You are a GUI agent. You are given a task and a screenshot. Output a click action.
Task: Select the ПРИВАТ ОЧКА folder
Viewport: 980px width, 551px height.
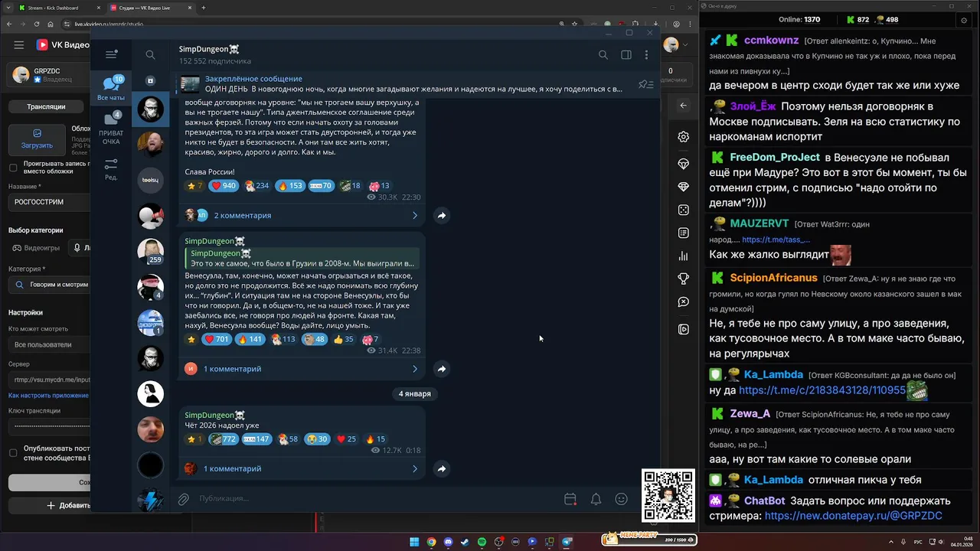[111, 129]
